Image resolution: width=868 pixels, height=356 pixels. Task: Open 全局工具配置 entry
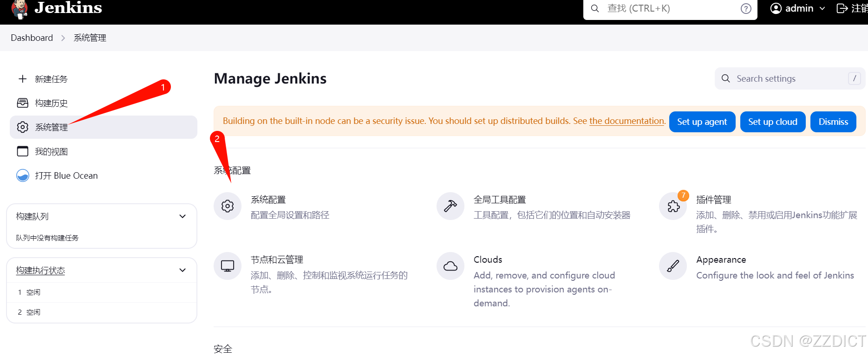pos(500,200)
